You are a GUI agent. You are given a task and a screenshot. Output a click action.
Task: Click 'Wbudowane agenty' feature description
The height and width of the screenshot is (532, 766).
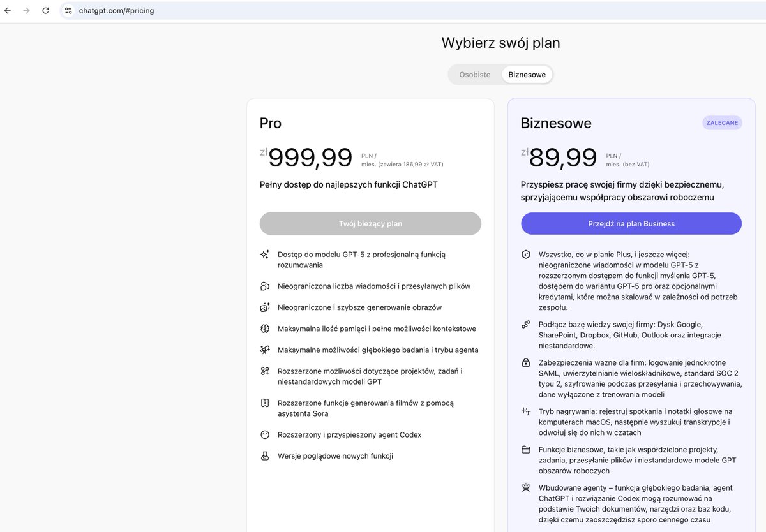pyautogui.click(x=635, y=503)
